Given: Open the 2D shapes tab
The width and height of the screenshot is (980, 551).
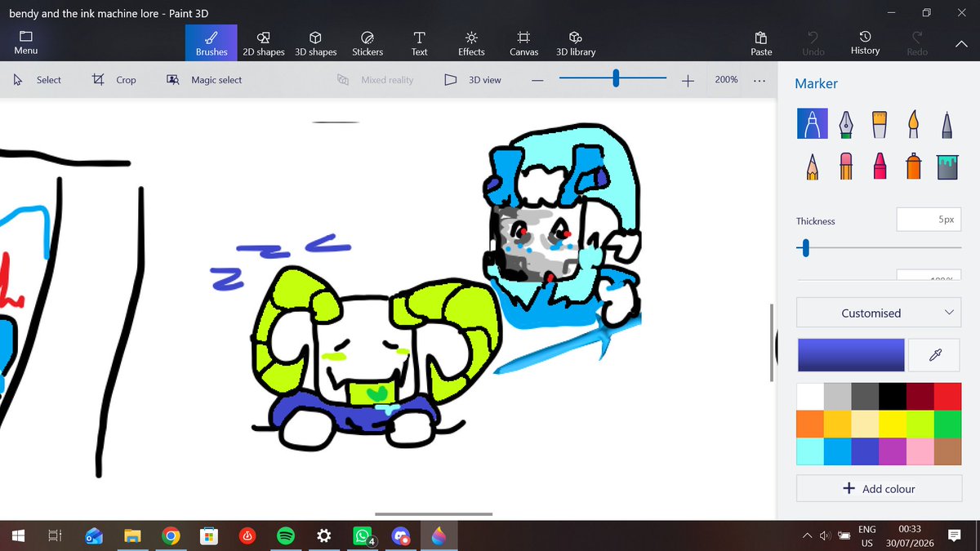Looking at the screenshot, I should [264, 43].
